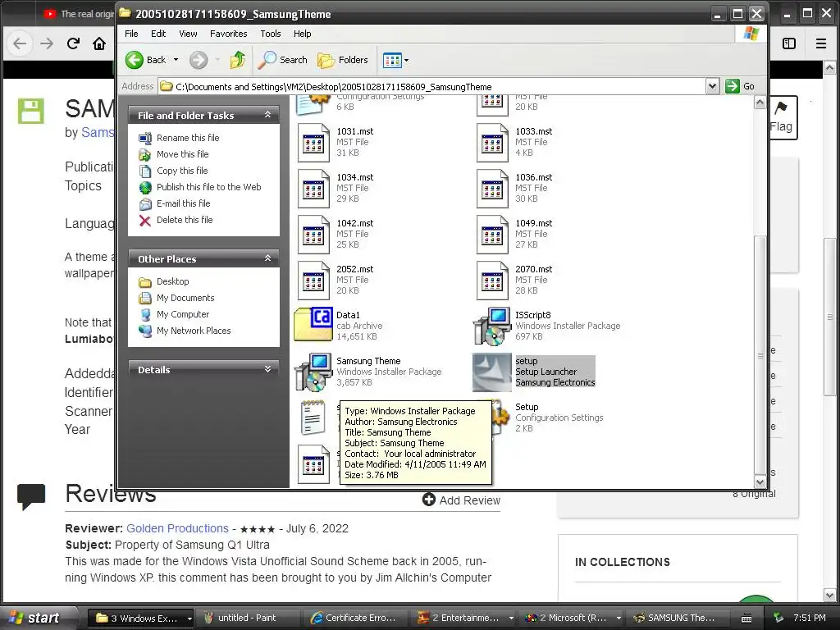Click the Back arrow icon in Explorer
This screenshot has width=840, height=630.
point(135,60)
